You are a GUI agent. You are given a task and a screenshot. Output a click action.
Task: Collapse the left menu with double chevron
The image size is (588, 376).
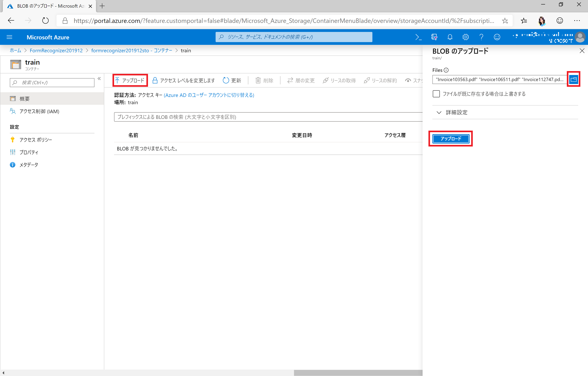point(99,79)
